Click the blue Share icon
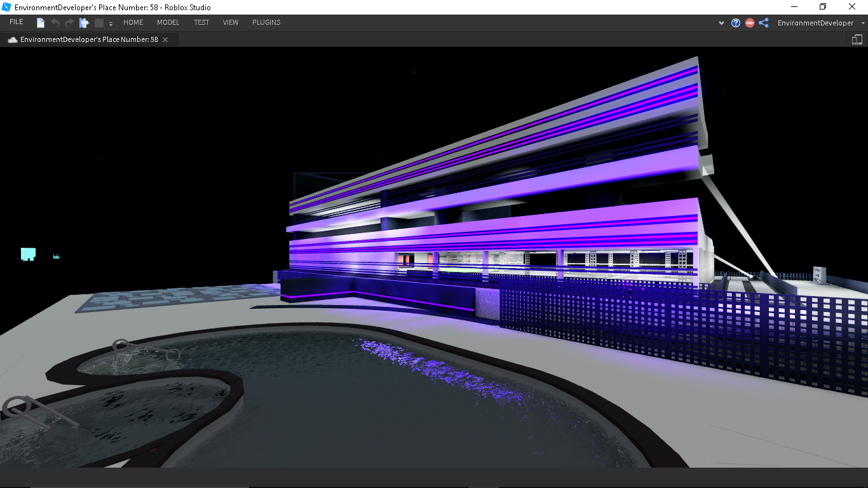868x488 pixels. coord(764,23)
